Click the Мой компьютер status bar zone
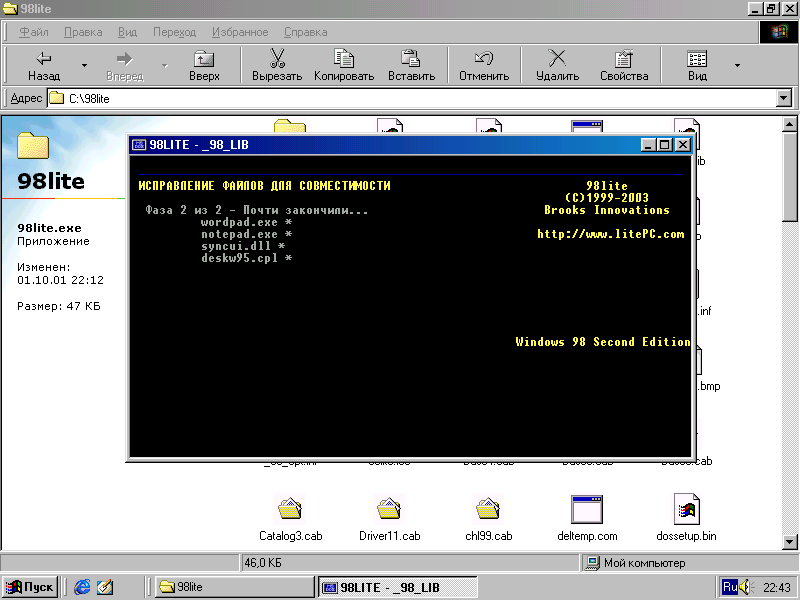 [689, 563]
